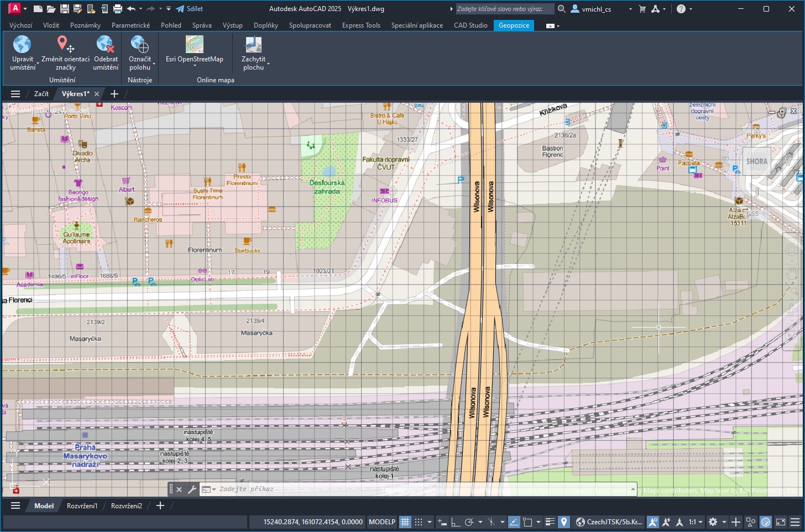Create a new drawing from the quick access toolbar
This screenshot has height=532, width=805.
(x=38, y=9)
